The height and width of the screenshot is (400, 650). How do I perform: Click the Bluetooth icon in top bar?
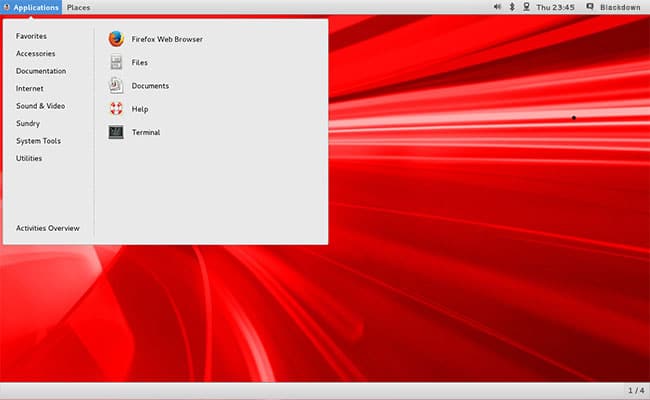coord(512,7)
